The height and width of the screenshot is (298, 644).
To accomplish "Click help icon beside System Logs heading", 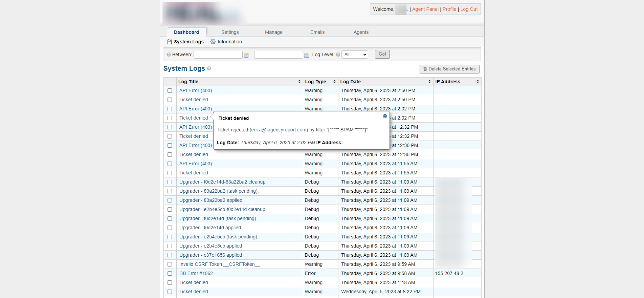I will coord(209,68).
